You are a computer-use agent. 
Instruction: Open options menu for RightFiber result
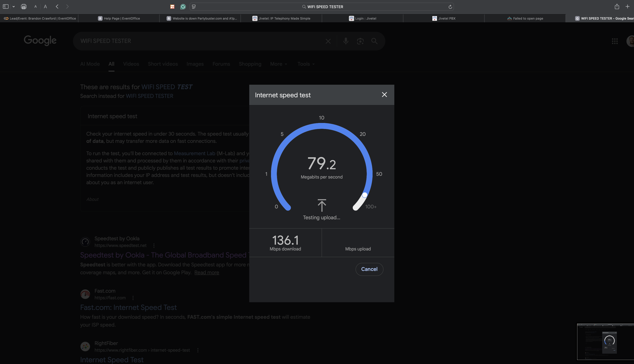pos(198,350)
